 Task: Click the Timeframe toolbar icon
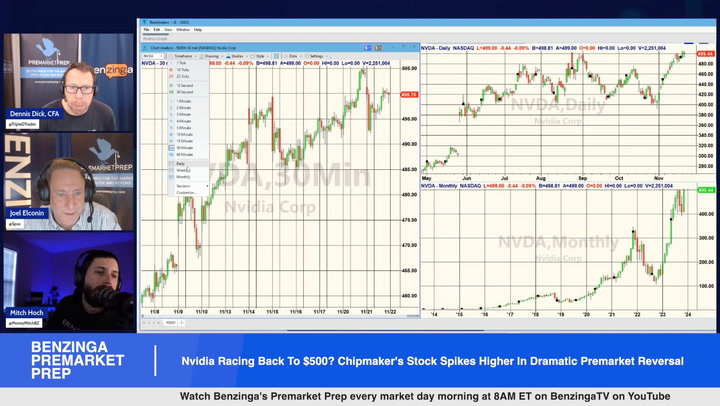click(171, 56)
